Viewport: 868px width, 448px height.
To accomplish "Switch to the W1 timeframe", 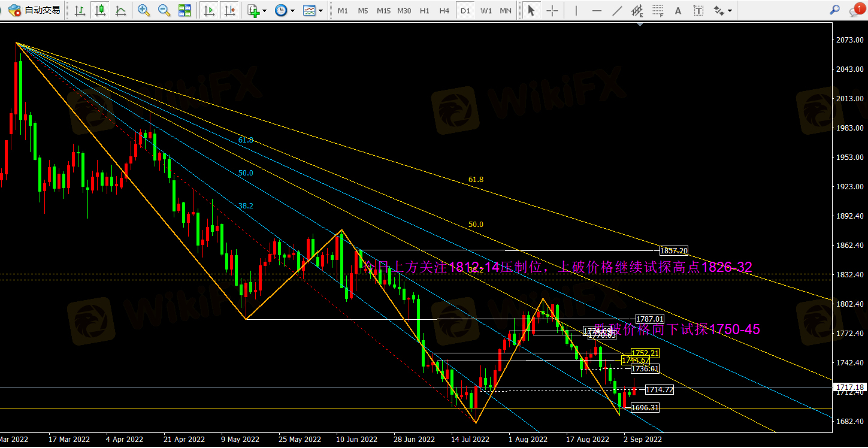I will click(486, 10).
